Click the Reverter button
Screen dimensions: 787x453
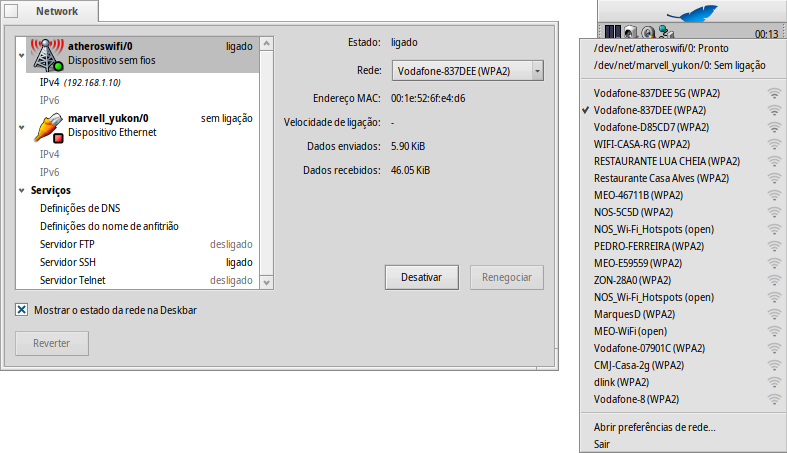[52, 343]
